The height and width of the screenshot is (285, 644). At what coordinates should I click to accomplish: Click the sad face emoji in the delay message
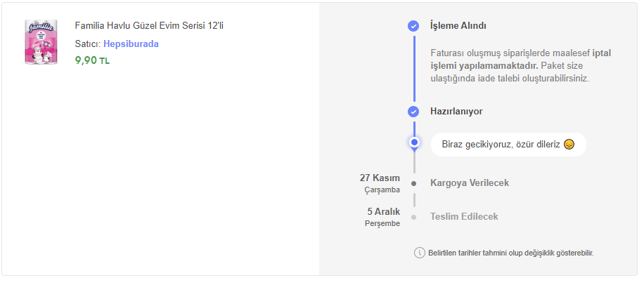tap(569, 145)
